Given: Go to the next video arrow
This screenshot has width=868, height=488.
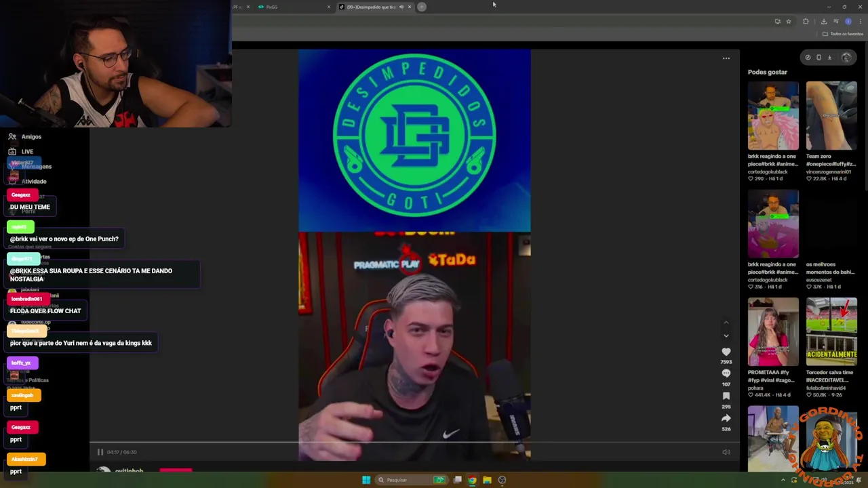Looking at the screenshot, I should tap(726, 335).
